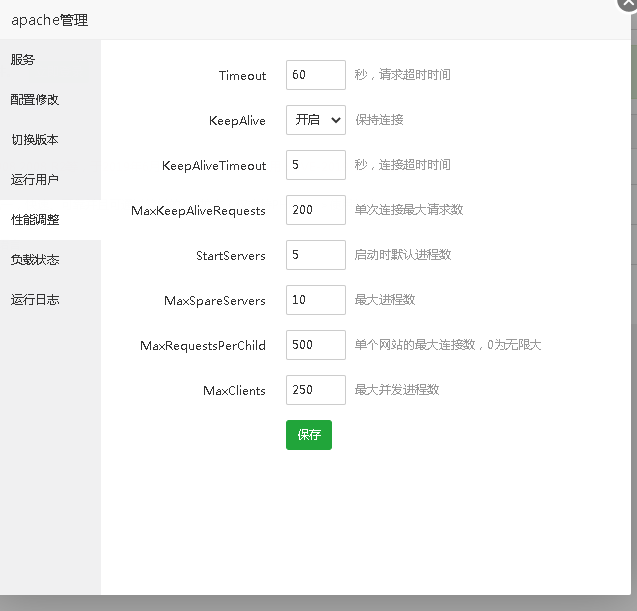Click the 启动时默认进程数 description
The image size is (637, 611).
click(x=403, y=255)
